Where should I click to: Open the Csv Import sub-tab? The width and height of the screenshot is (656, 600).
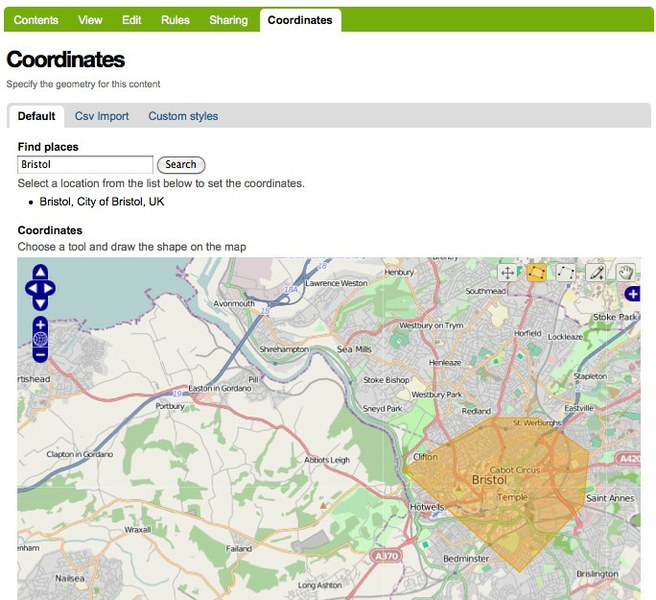(102, 116)
